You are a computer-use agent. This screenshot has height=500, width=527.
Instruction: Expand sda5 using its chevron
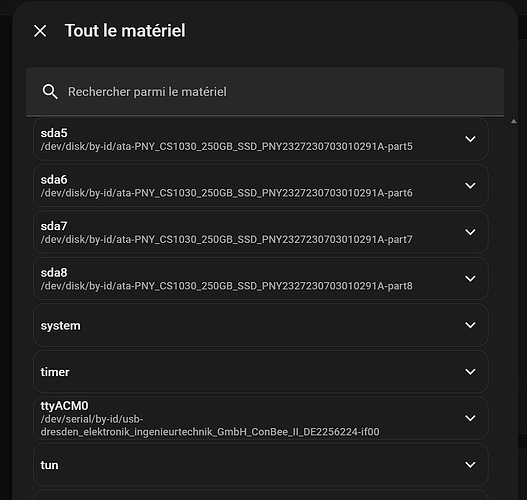pyautogui.click(x=470, y=139)
